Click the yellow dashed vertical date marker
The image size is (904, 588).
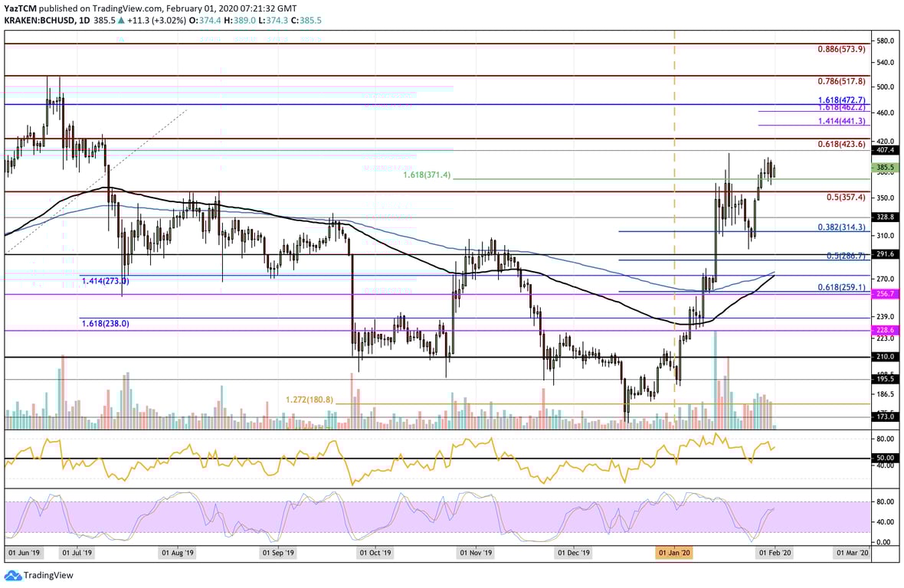pos(675,230)
